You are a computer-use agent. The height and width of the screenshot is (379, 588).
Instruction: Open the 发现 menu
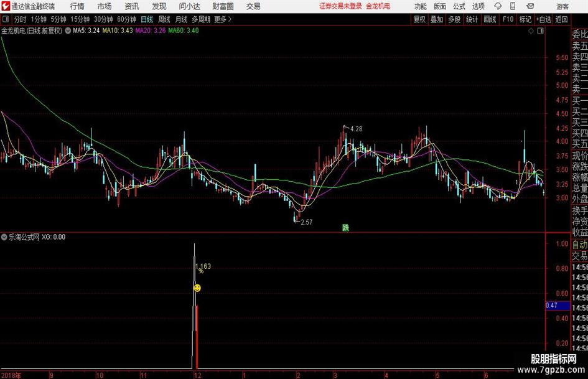(159, 6)
